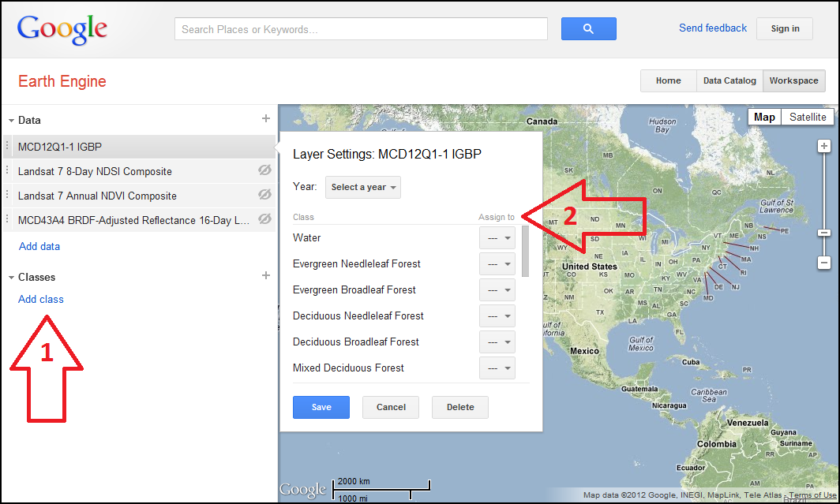
Task: Click the Sign in button
Action: tap(785, 29)
